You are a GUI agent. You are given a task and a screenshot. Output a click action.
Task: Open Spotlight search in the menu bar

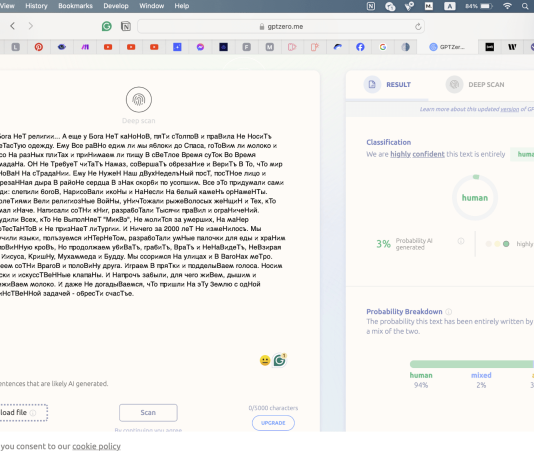(525, 6)
